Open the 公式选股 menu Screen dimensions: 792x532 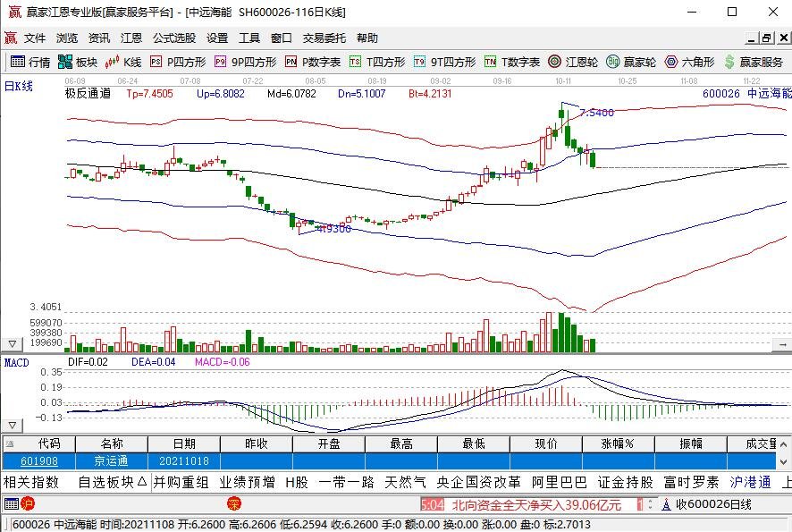click(x=174, y=38)
